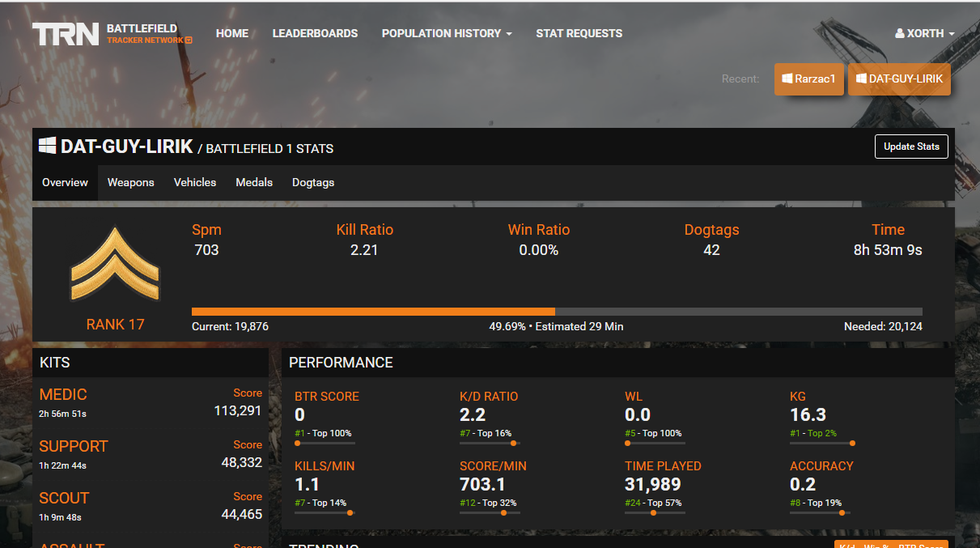Open the XORTH account dropdown caret
The image size is (980, 548).
coord(952,34)
